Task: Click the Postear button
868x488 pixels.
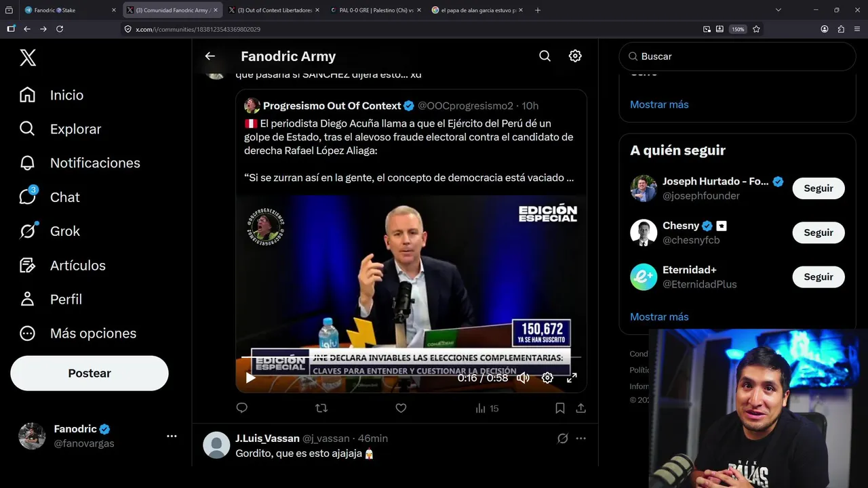Action: (90, 373)
